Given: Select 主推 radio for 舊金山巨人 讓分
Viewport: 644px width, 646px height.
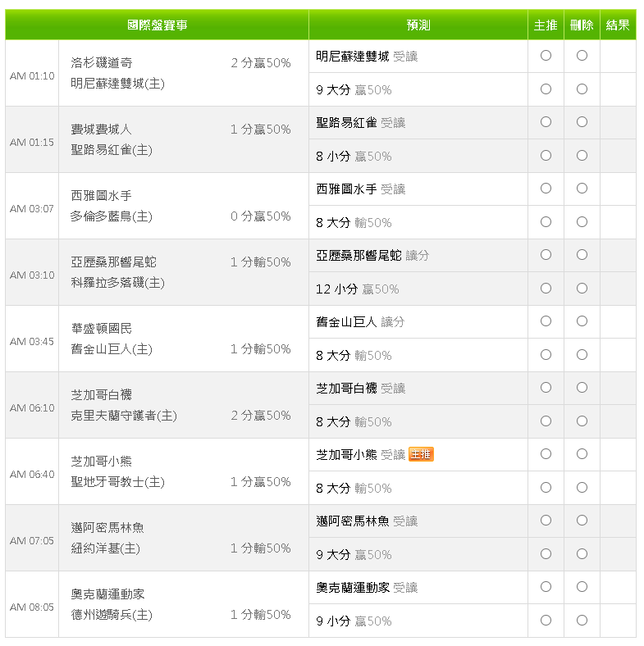Looking at the screenshot, I should (546, 321).
